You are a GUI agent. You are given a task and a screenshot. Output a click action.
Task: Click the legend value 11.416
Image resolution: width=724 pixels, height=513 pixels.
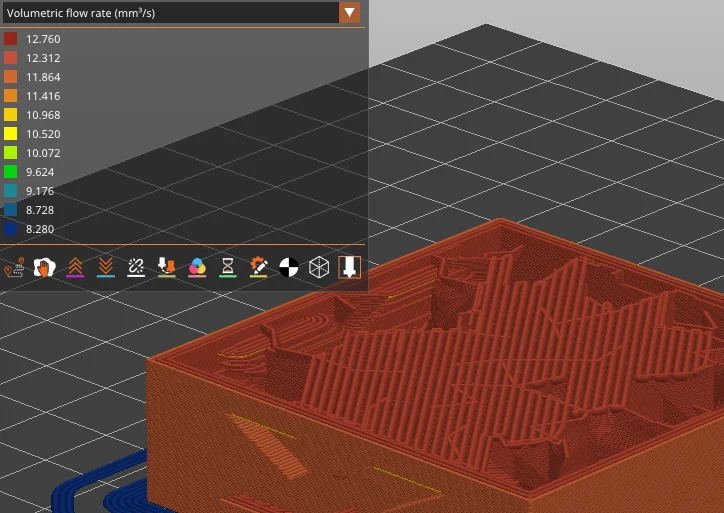click(43, 96)
